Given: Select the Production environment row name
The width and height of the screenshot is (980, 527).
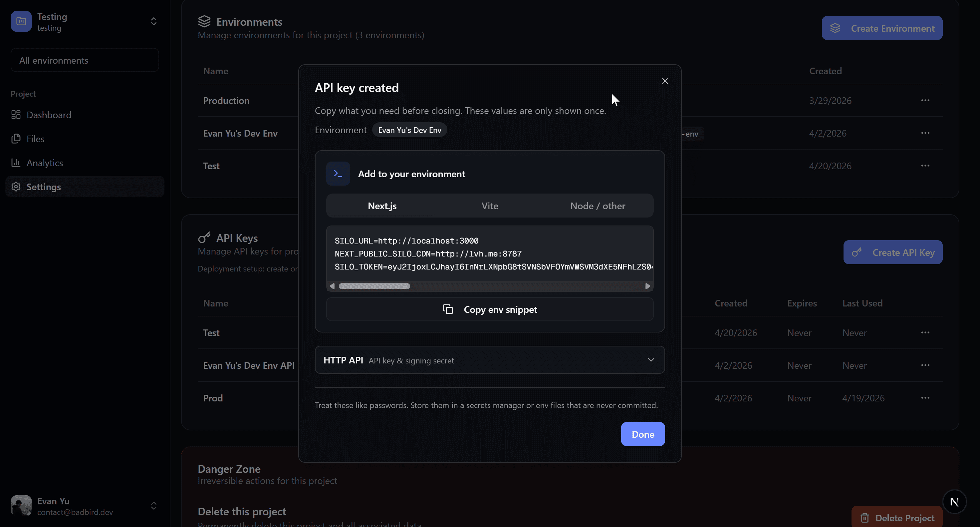Looking at the screenshot, I should coord(226,101).
